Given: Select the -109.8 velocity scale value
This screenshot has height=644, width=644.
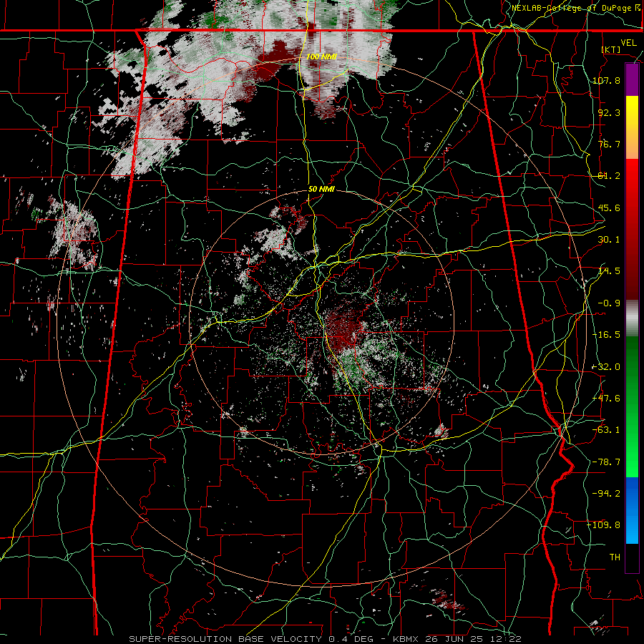Looking at the screenshot, I should (604, 525).
